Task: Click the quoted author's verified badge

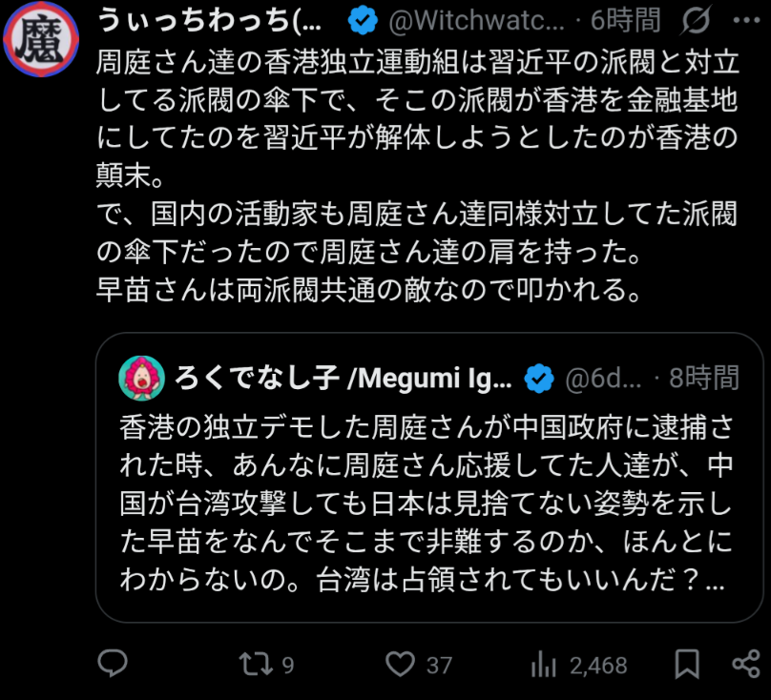Action: [539, 379]
